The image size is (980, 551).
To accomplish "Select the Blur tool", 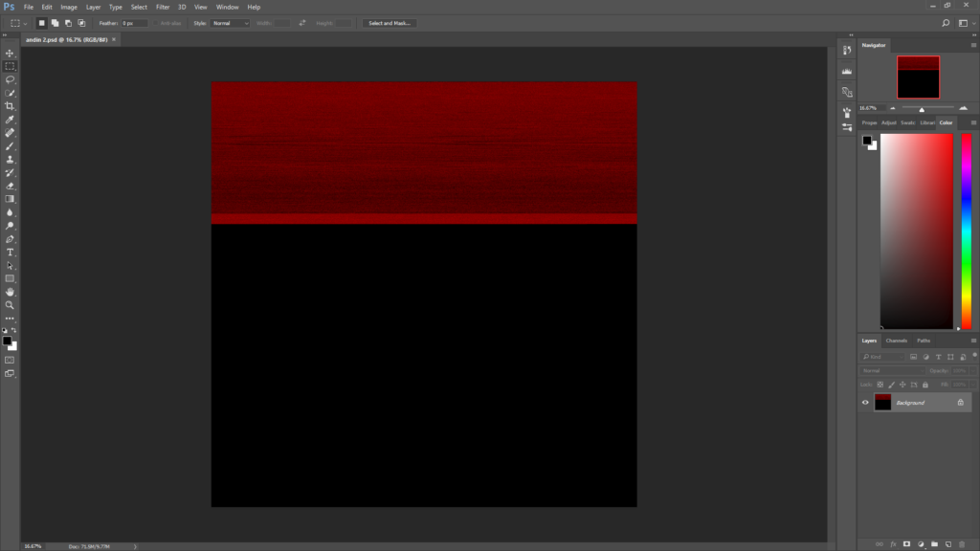I will (10, 212).
